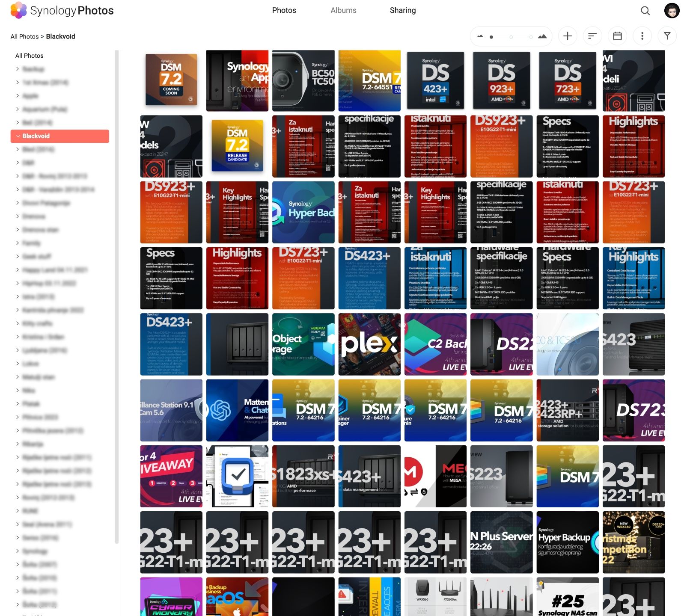Open the Object storage Veeam Ready thumbnail
Image resolution: width=684 pixels, height=616 pixels.
(x=303, y=344)
